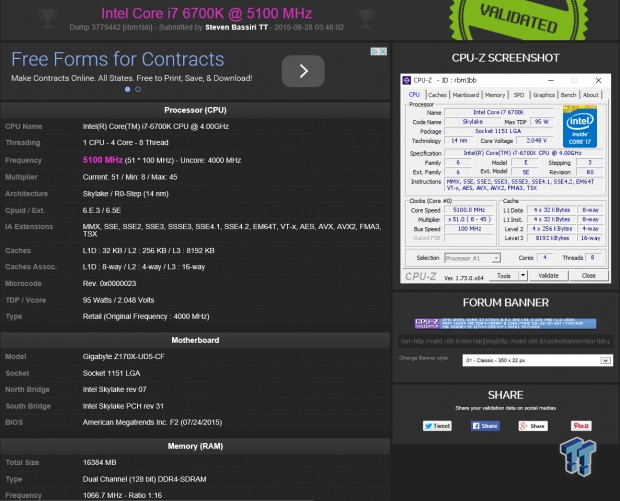Click the Motherboard section header

(x=195, y=340)
